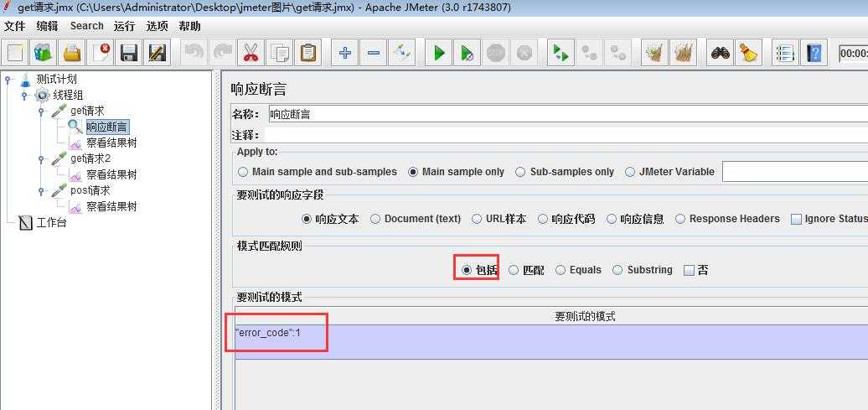Image resolution: width=868 pixels, height=410 pixels.
Task: Clear results with single broom icon
Action: pyautogui.click(x=654, y=53)
